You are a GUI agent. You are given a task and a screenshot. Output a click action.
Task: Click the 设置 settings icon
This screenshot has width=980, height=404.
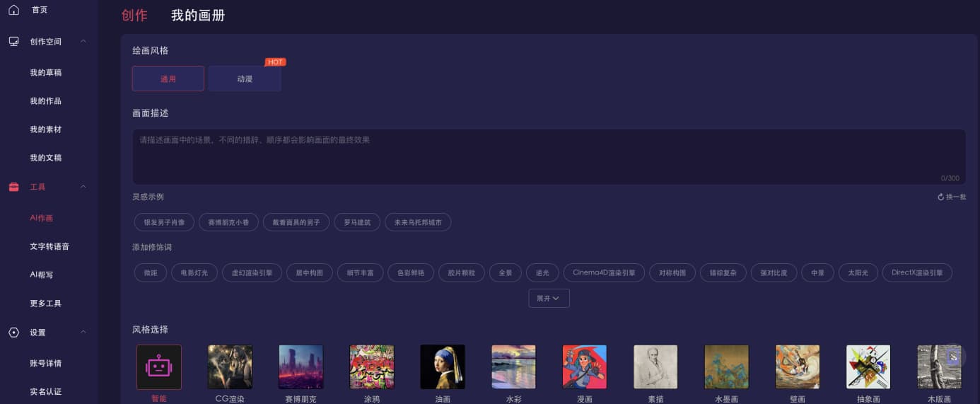[13, 333]
